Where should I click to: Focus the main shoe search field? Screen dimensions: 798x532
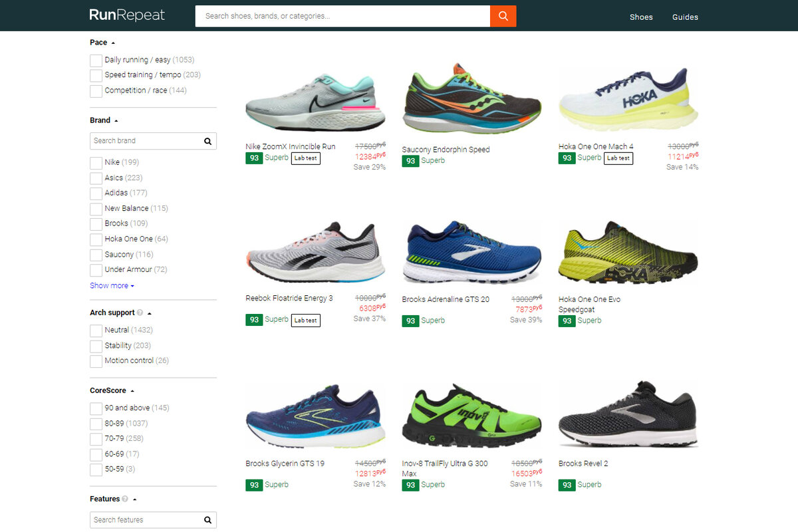(342, 16)
